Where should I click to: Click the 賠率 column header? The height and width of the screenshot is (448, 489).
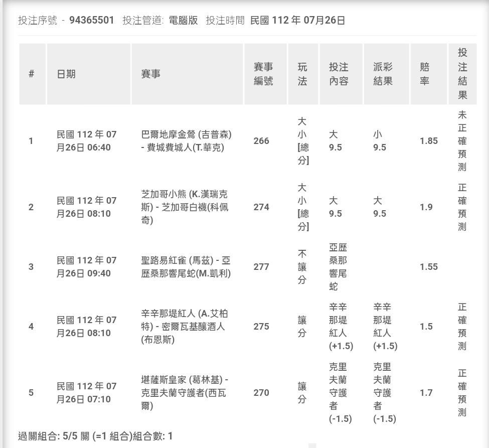point(425,74)
